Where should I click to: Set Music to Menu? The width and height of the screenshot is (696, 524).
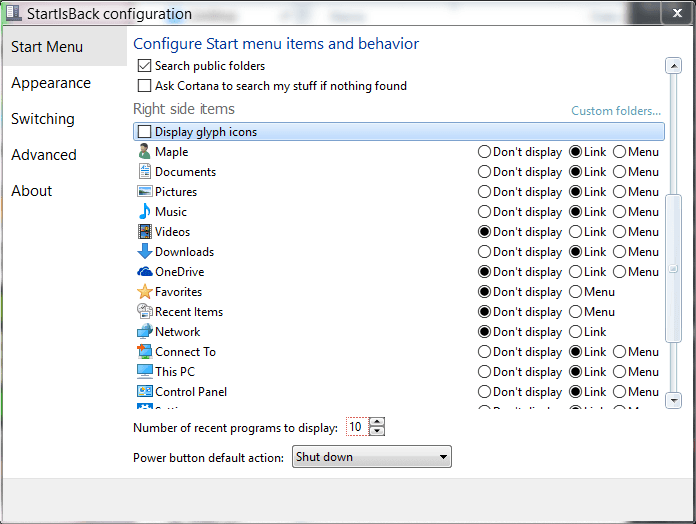pyautogui.click(x=620, y=212)
